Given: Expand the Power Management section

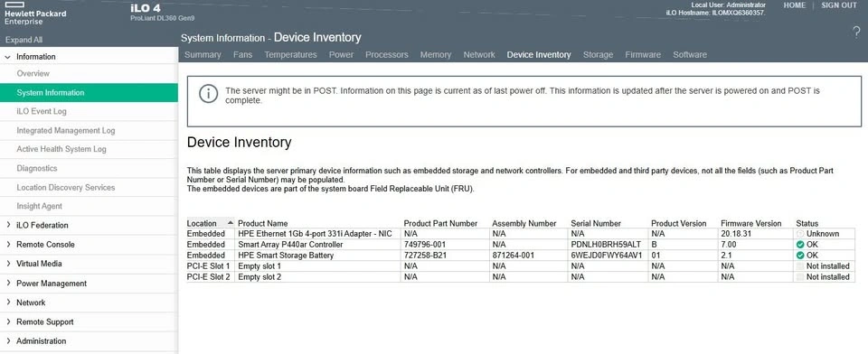Looking at the screenshot, I should point(8,284).
